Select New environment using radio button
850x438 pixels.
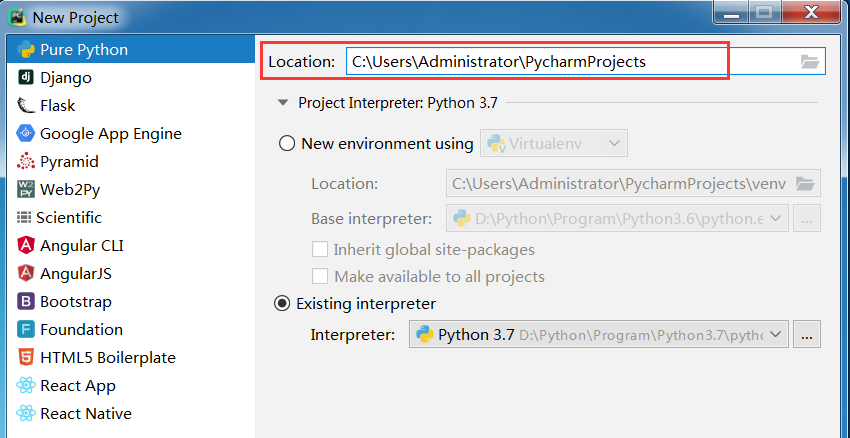(x=287, y=144)
